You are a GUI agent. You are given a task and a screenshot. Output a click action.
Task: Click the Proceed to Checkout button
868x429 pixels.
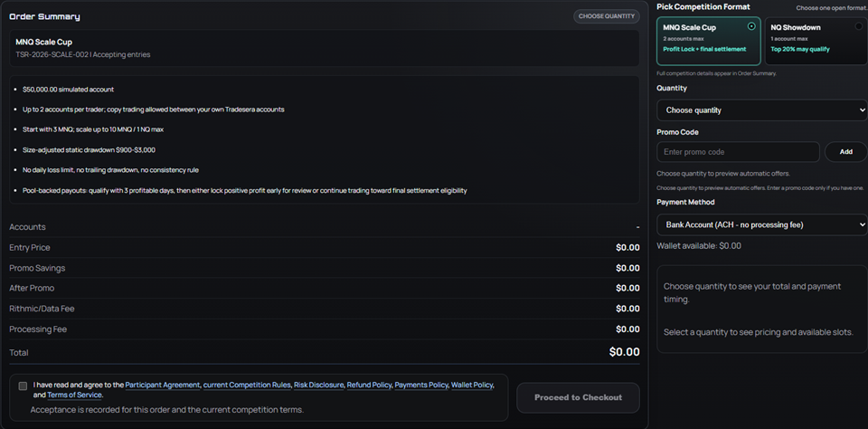point(578,397)
